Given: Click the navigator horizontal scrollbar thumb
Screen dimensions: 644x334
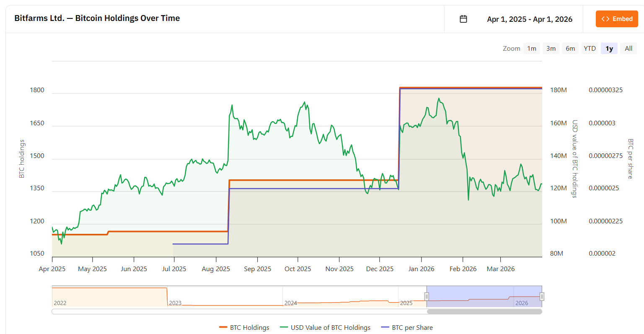Looking at the screenshot, I should pyautogui.click(x=484, y=311).
